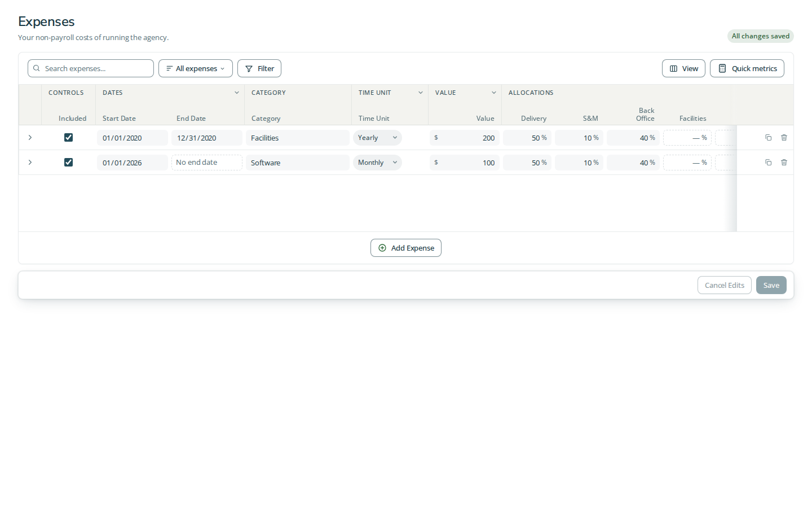Image resolution: width=812 pixels, height=508 pixels.
Task: Uncheck Included for the Facilities expense
Action: pyautogui.click(x=68, y=138)
